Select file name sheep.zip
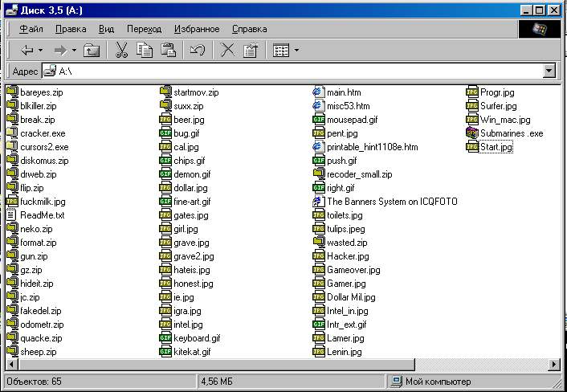This screenshot has width=567, height=392. click(x=39, y=352)
